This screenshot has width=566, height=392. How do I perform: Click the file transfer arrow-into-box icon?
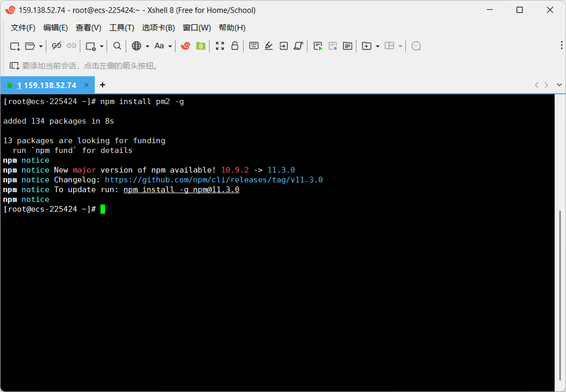[284, 46]
